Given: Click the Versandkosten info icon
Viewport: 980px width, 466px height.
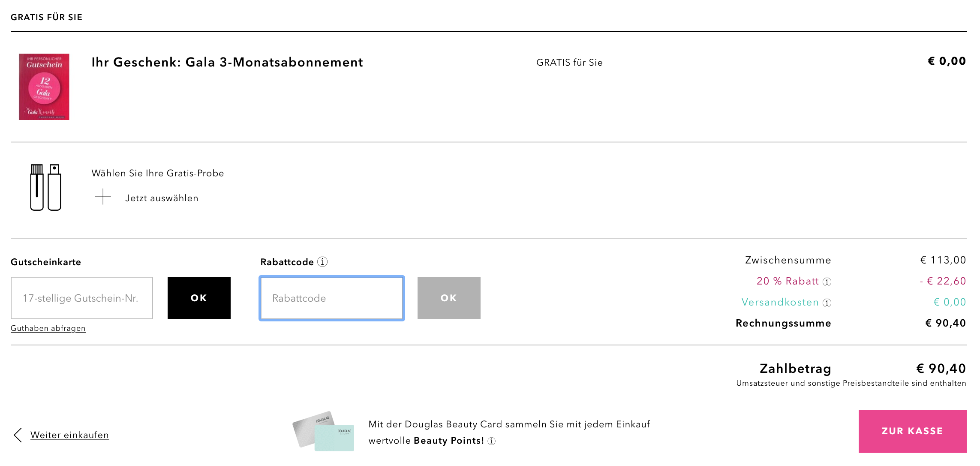Looking at the screenshot, I should pos(827,303).
